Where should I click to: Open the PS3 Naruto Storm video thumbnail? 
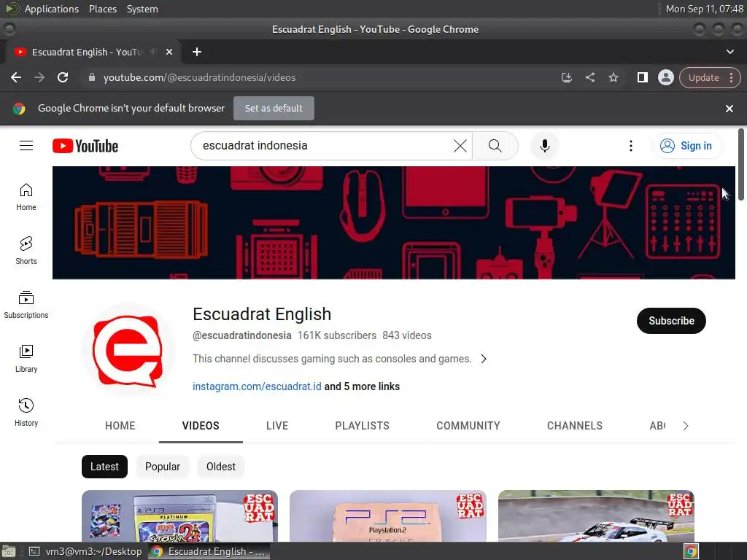tap(179, 516)
